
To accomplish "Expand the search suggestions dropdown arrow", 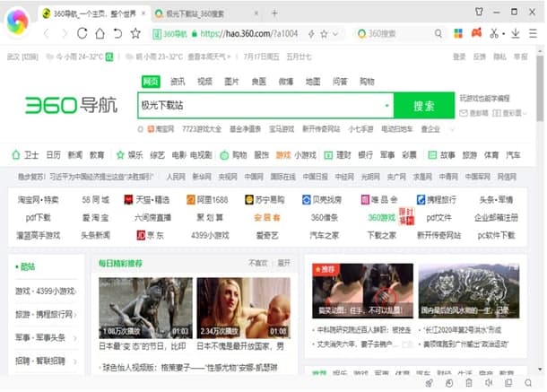I will coord(386,106).
